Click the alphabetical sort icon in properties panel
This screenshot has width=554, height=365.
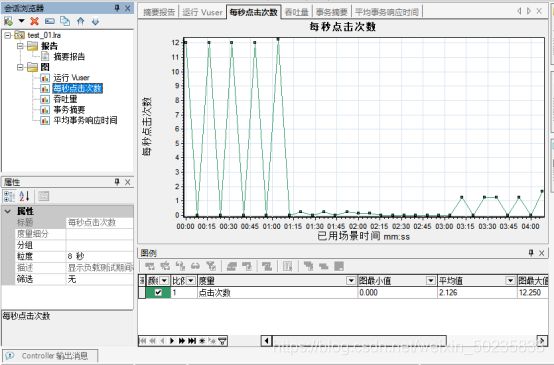point(24,196)
